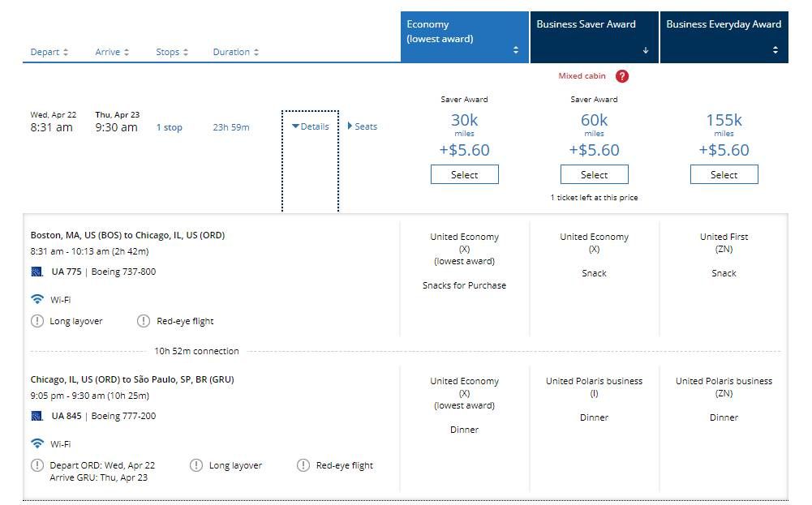
Task: Sort flights using the Stops sort arrows
Action: coord(186,52)
